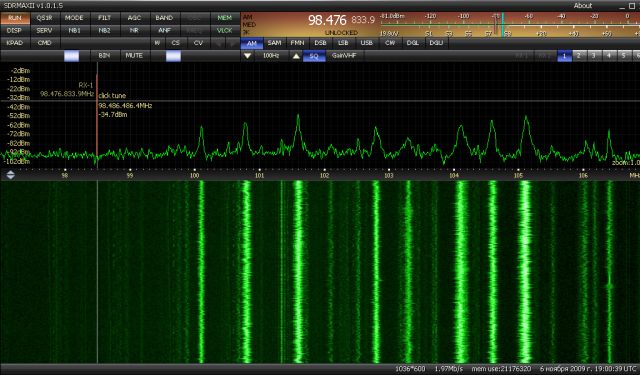Select SAM demodulation mode
This screenshot has height=375, width=640.
click(x=275, y=43)
